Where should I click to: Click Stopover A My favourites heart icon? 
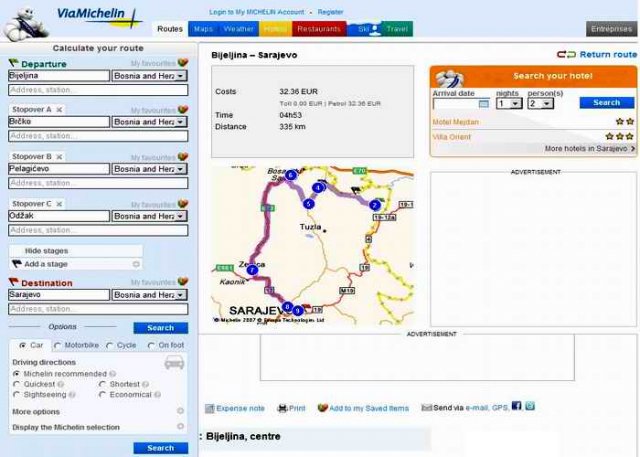click(x=183, y=110)
